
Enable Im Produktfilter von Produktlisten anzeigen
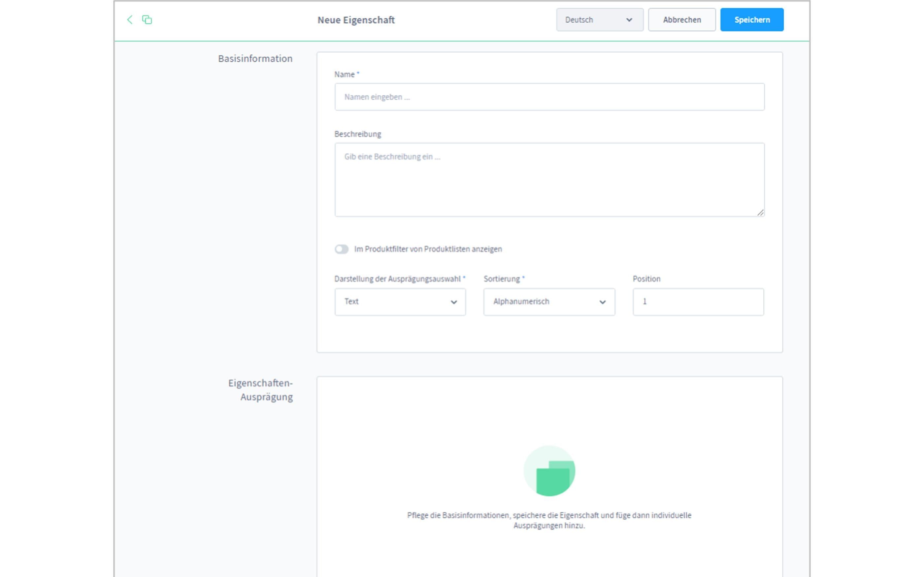point(342,249)
